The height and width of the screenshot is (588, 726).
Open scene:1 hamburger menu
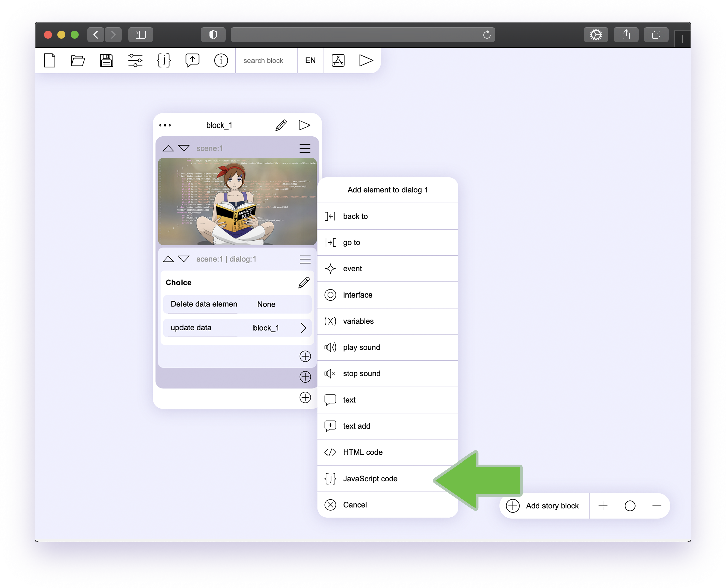point(305,148)
